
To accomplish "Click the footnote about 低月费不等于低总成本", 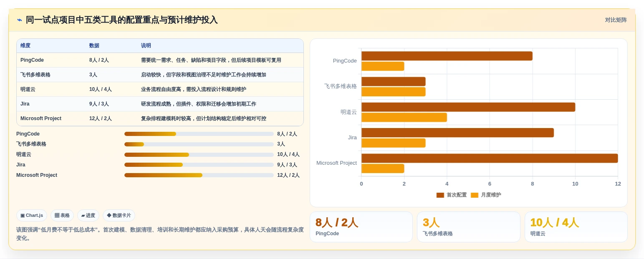I will pos(160,234).
